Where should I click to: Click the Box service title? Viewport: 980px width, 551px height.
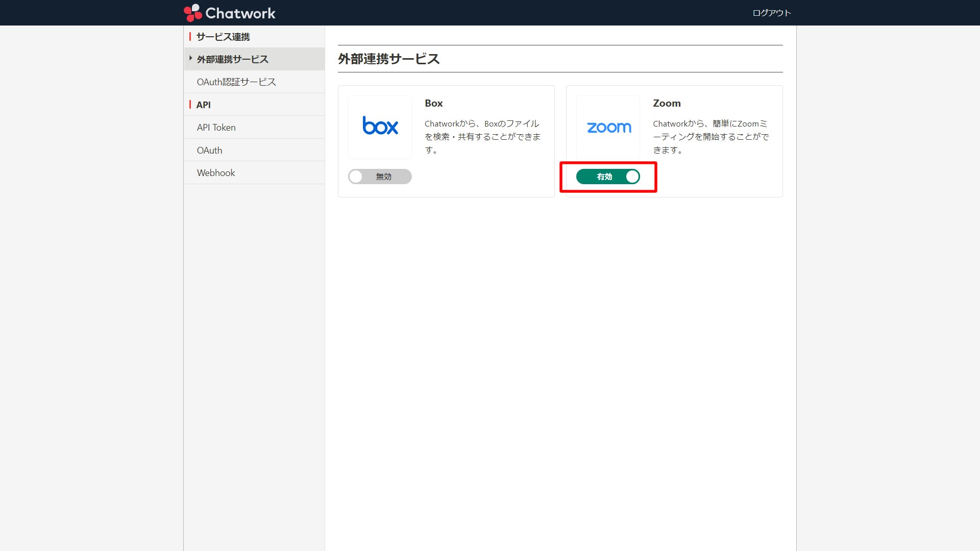(433, 103)
